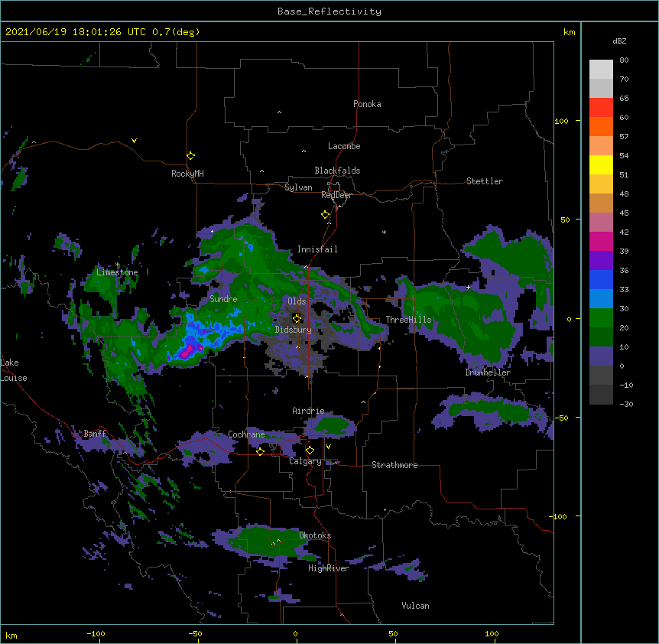
Task: Pick the light gray 80 dBZ legend swatch
Action: click(601, 70)
